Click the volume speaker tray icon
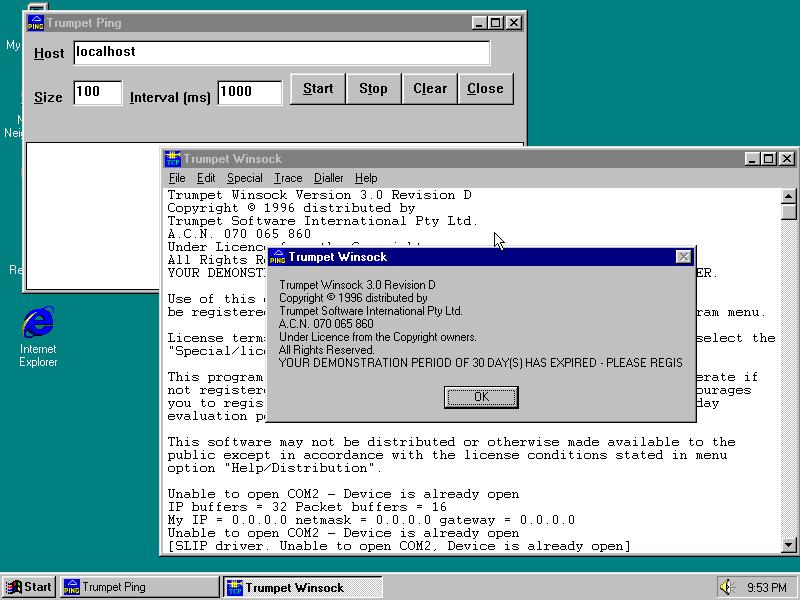Viewport: 800px width, 600px height. (727, 587)
